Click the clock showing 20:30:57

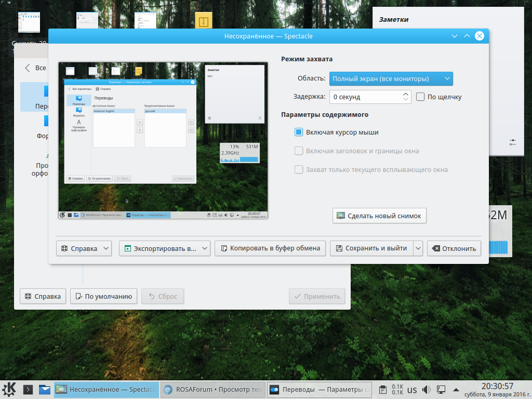pyautogui.click(x=497, y=387)
